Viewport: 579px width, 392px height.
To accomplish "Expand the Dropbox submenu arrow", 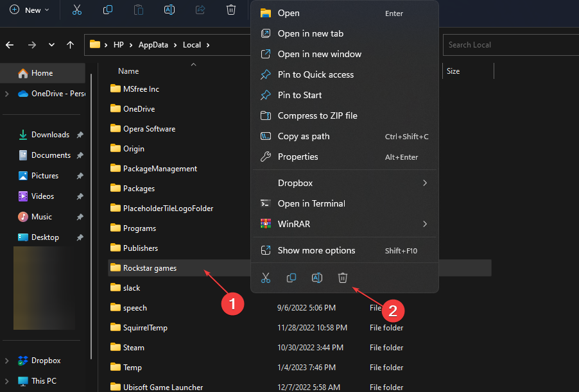I will pyautogui.click(x=425, y=183).
